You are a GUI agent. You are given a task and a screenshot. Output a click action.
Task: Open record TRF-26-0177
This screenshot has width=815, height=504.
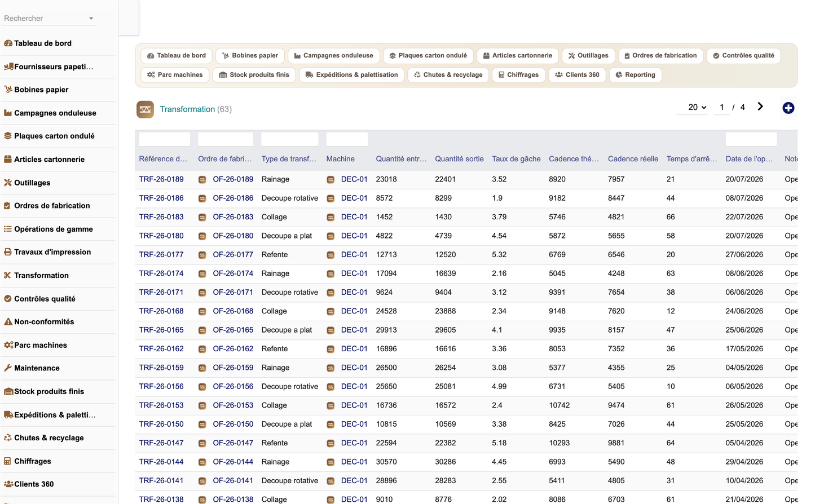pyautogui.click(x=161, y=255)
